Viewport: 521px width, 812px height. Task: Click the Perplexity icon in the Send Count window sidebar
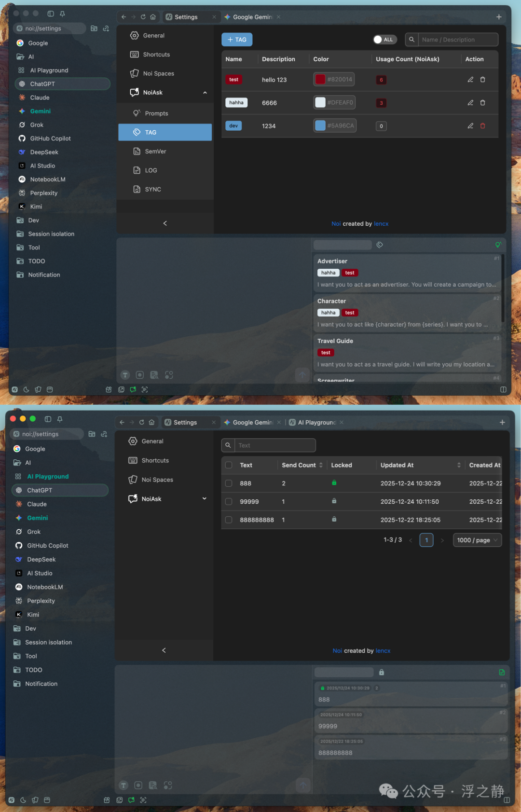[x=19, y=601]
